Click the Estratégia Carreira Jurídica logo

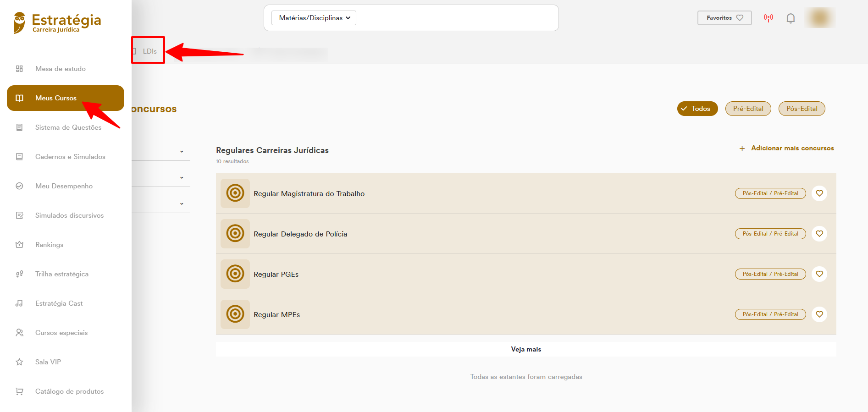click(x=57, y=22)
